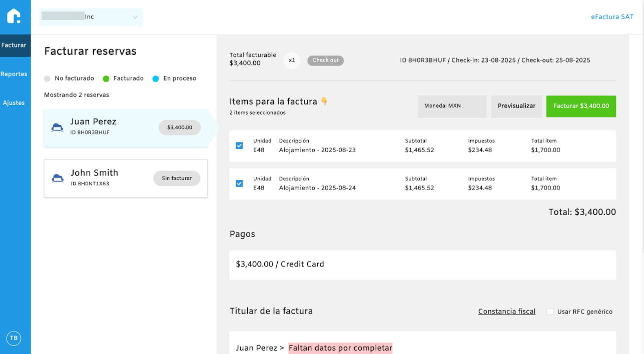Enable Usar RFC genérico checkbox

coord(550,311)
